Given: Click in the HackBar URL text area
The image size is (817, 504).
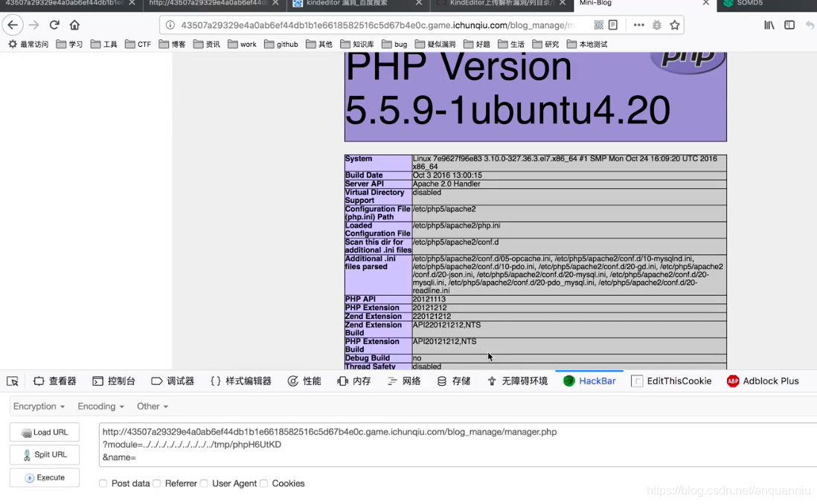Looking at the screenshot, I should (x=458, y=445).
